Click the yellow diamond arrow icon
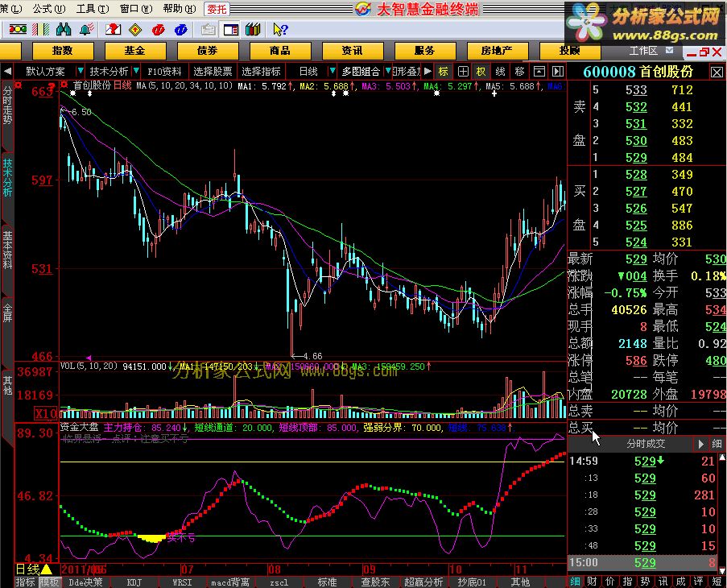This screenshot has height=588, width=727. (135, 30)
